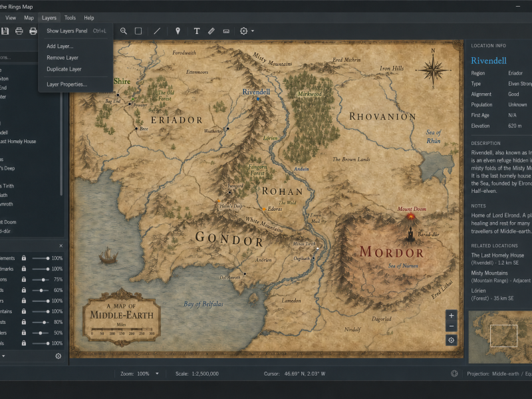Open the Map menu

coord(29,18)
